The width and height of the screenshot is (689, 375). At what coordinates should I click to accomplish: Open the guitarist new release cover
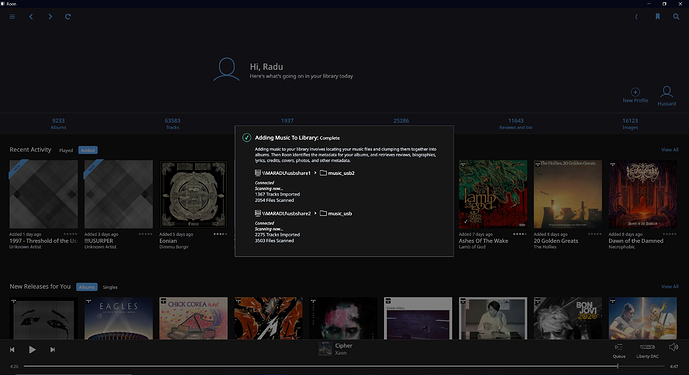click(x=643, y=318)
